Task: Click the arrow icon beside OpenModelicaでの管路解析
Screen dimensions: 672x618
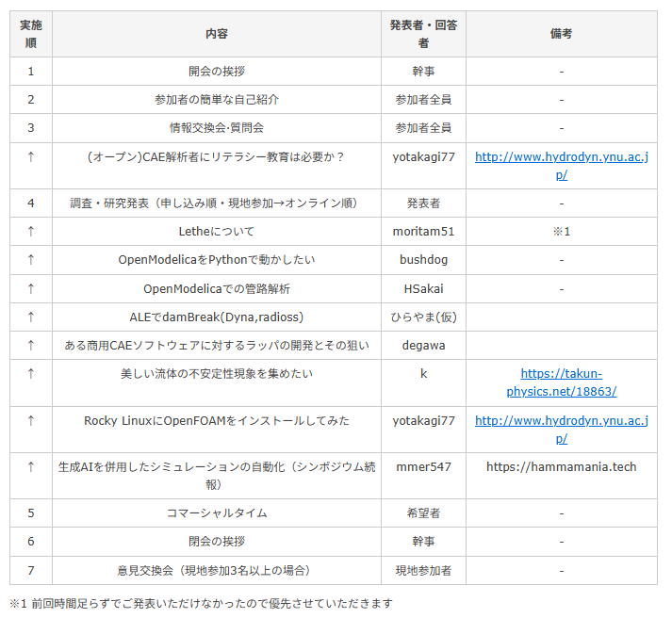Action: click(x=31, y=288)
